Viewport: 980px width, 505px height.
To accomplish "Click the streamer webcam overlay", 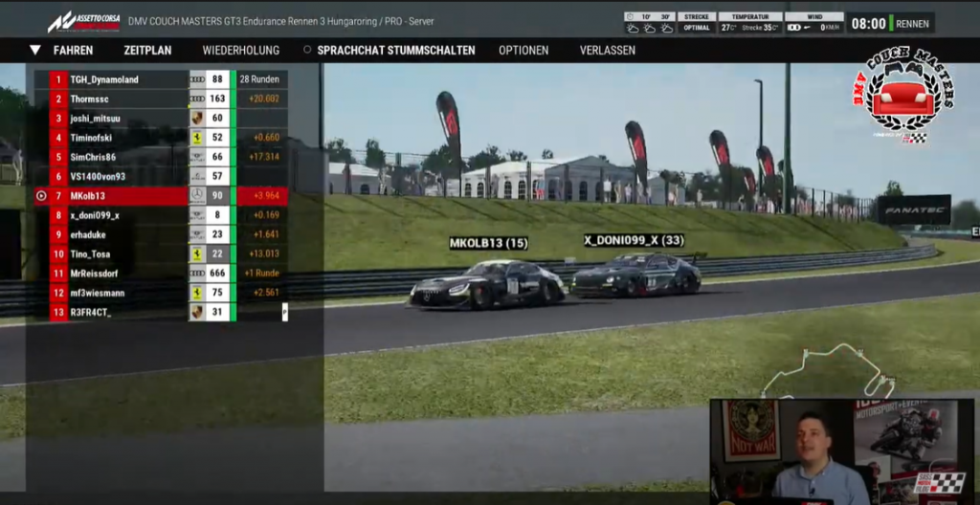I will [842, 451].
